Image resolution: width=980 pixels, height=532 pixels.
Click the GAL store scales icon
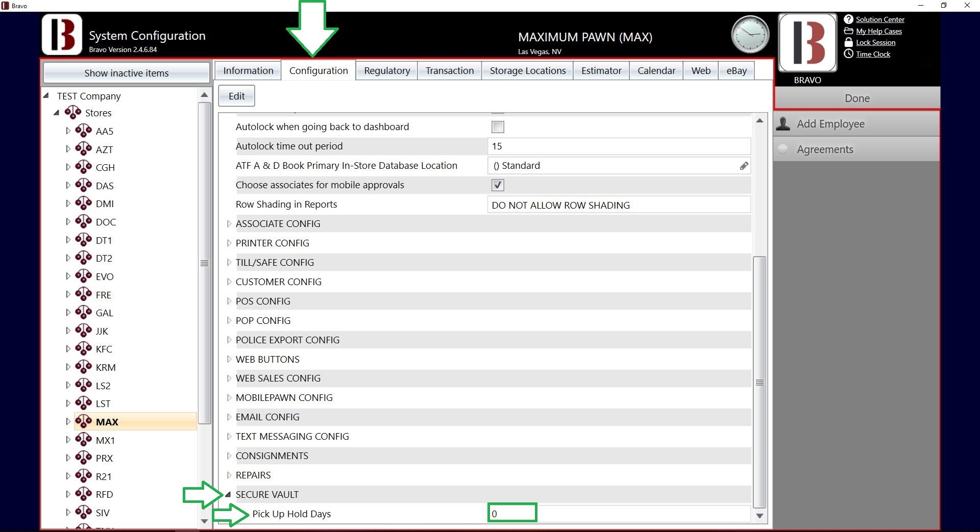[84, 312]
